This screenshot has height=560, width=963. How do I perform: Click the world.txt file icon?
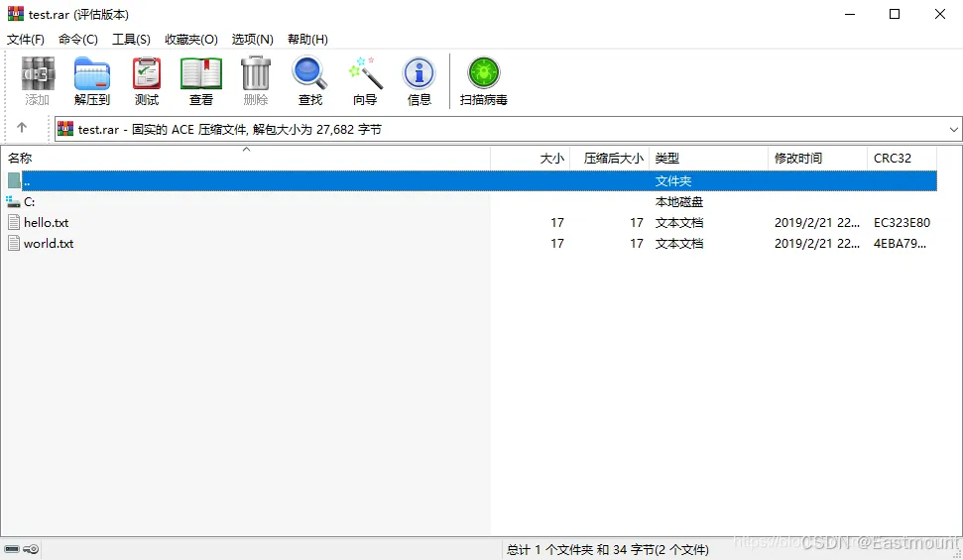14,243
